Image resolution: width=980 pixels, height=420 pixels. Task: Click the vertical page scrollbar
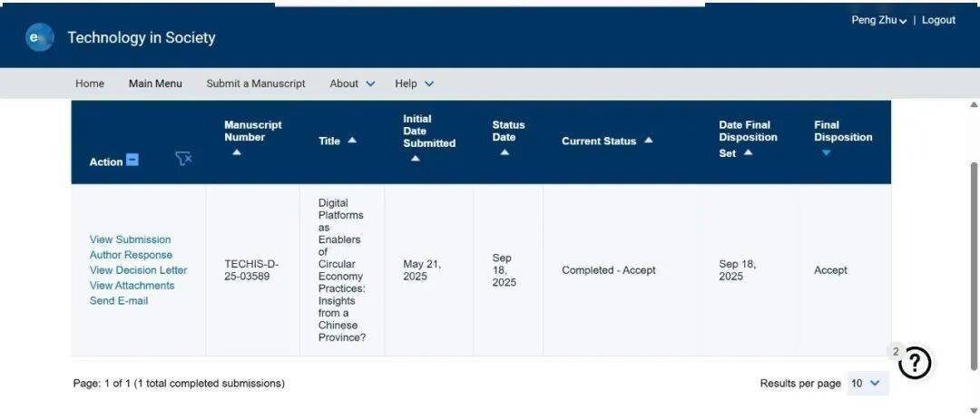tap(974, 263)
